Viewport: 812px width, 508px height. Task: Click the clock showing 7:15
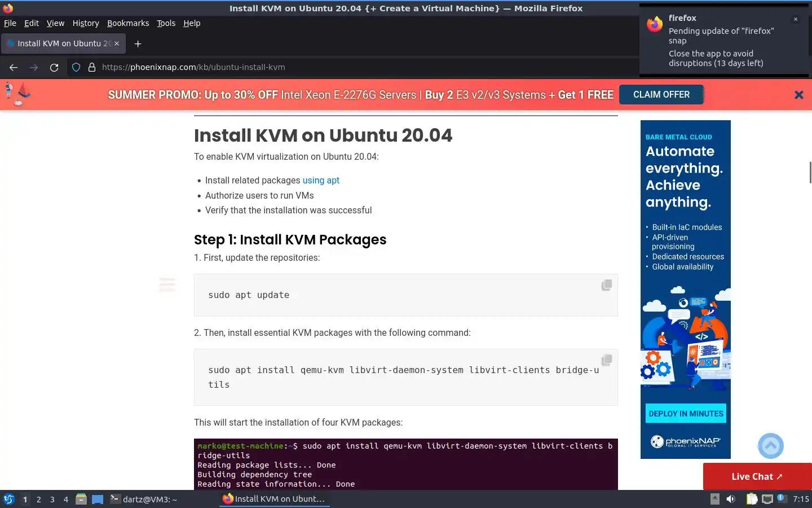coord(801,499)
